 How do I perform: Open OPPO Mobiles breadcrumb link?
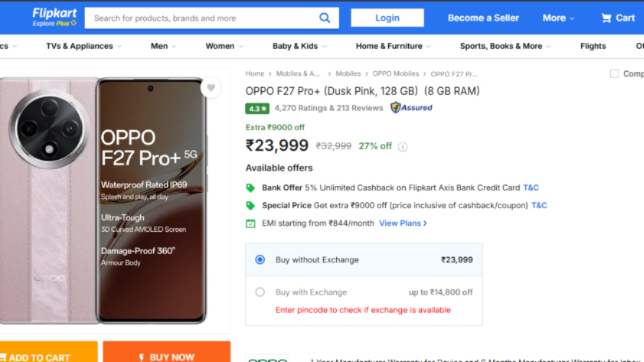[395, 74]
